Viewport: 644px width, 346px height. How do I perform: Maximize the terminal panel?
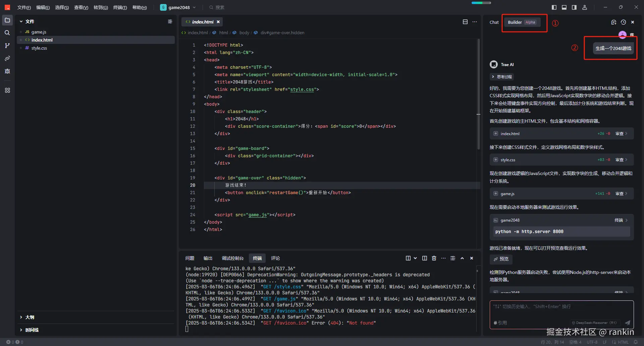point(462,258)
